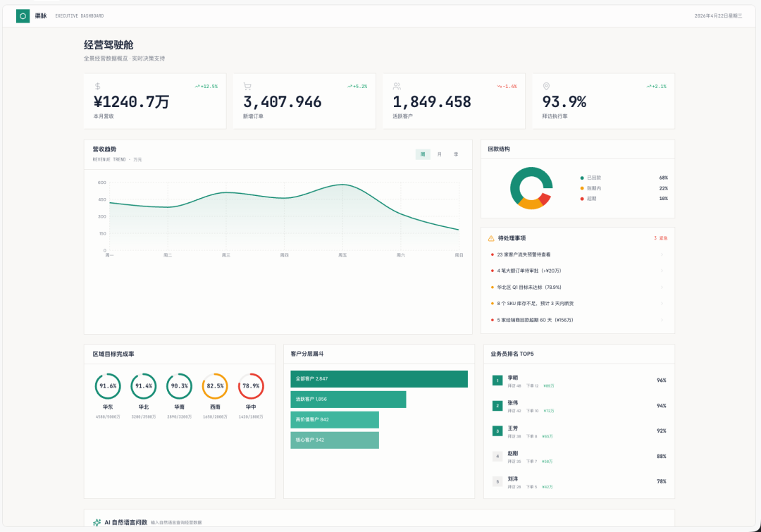
Task: Click the -1.4% trend-down indicator
Action: (x=507, y=87)
